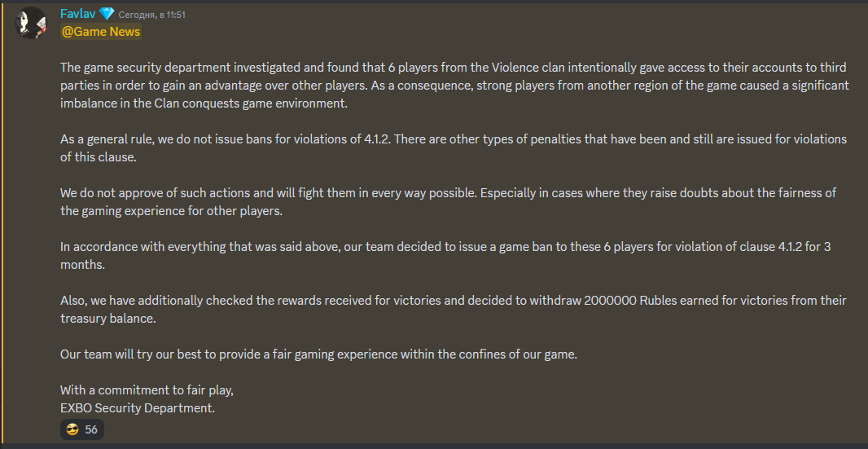Image resolution: width=868 pixels, height=449 pixels.
Task: Click the sunglasses smiley emoji icon
Action: [x=72, y=429]
